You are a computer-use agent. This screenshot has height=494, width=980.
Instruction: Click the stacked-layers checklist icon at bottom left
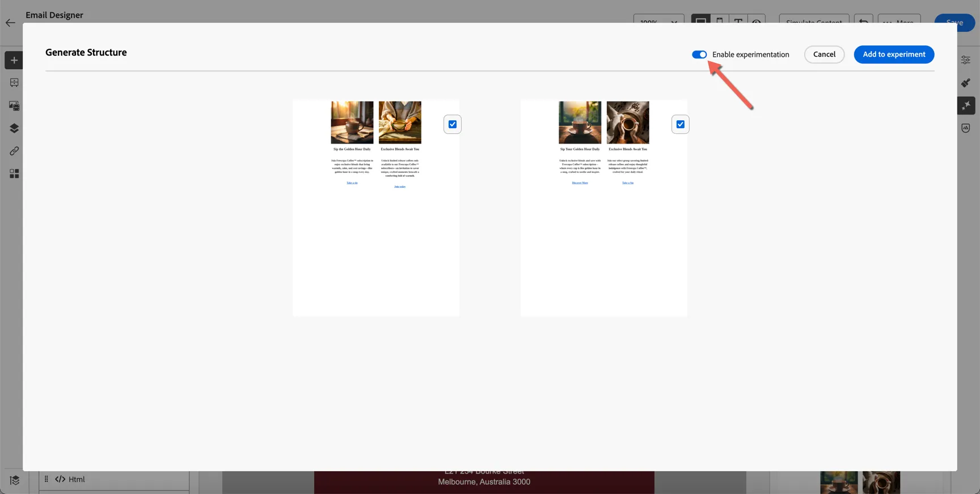15,480
